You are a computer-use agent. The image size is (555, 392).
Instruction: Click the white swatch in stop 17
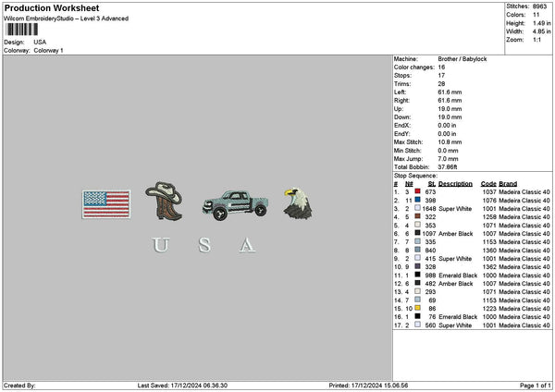[418, 325]
